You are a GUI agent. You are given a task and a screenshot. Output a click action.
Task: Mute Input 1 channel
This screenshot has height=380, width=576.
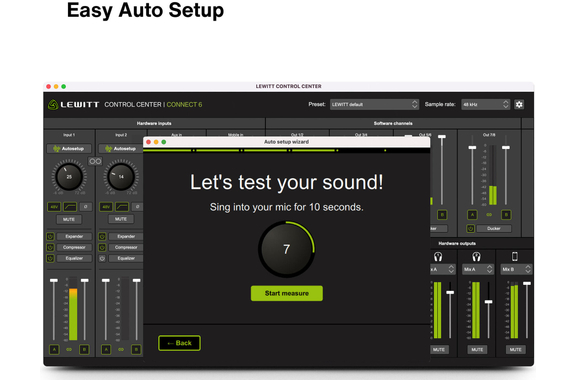[x=69, y=219]
